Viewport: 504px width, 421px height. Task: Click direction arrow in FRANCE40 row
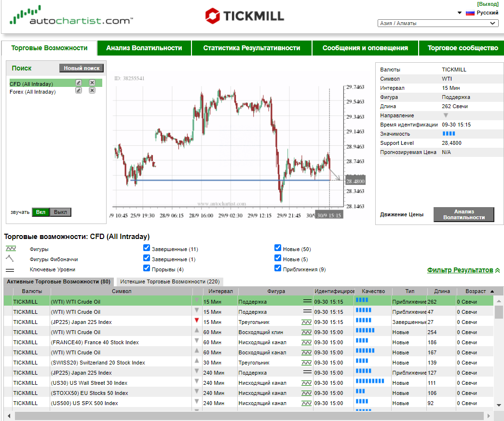click(x=197, y=340)
